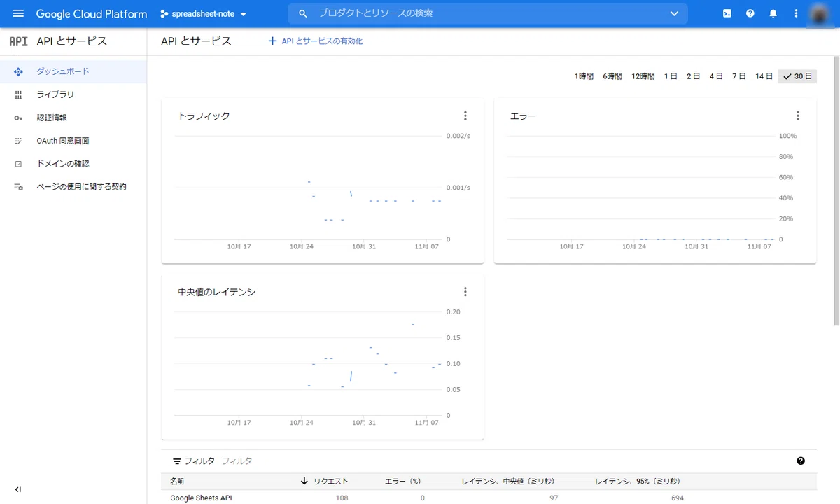Select the 1時間 time range
840x504 pixels.
(584, 76)
